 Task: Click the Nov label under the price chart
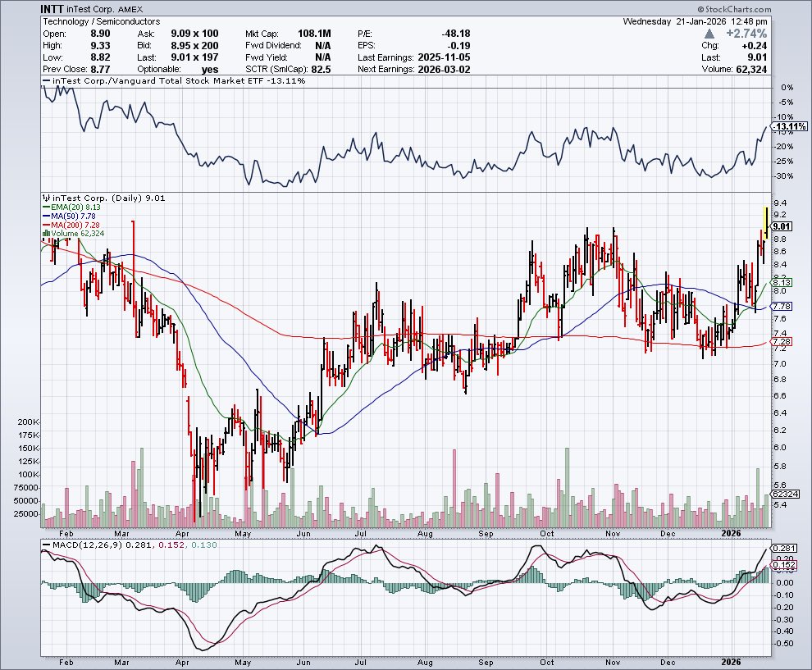(x=613, y=533)
